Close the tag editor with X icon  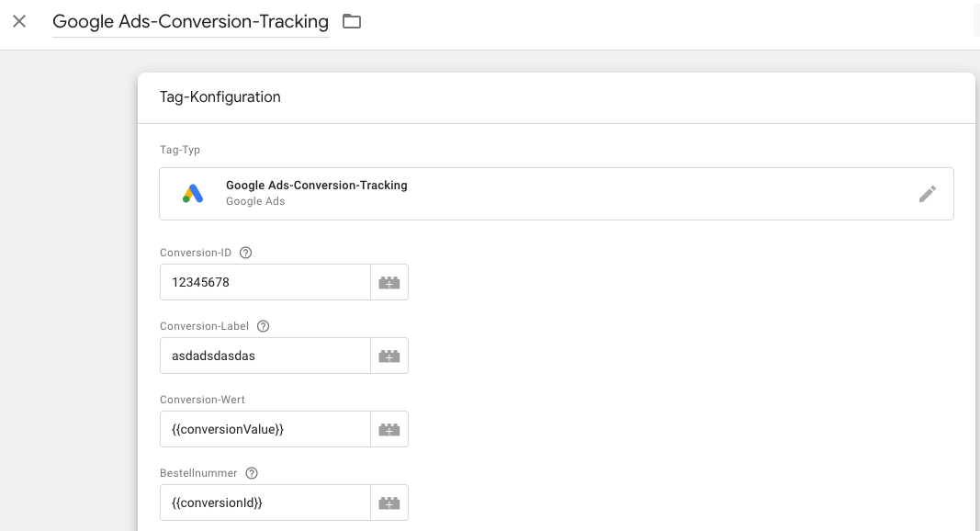click(19, 21)
